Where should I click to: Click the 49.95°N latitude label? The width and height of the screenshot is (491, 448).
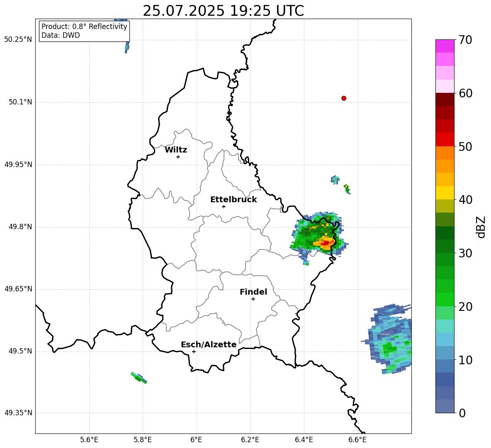point(18,165)
